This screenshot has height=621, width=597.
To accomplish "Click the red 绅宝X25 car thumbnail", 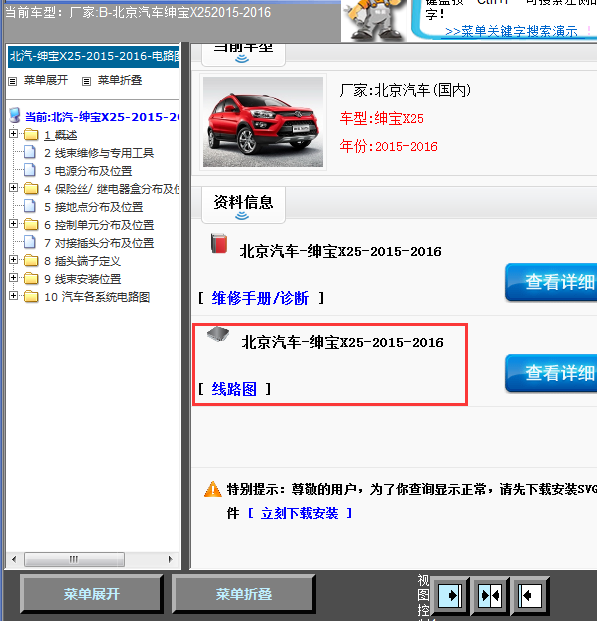I will (263, 122).
